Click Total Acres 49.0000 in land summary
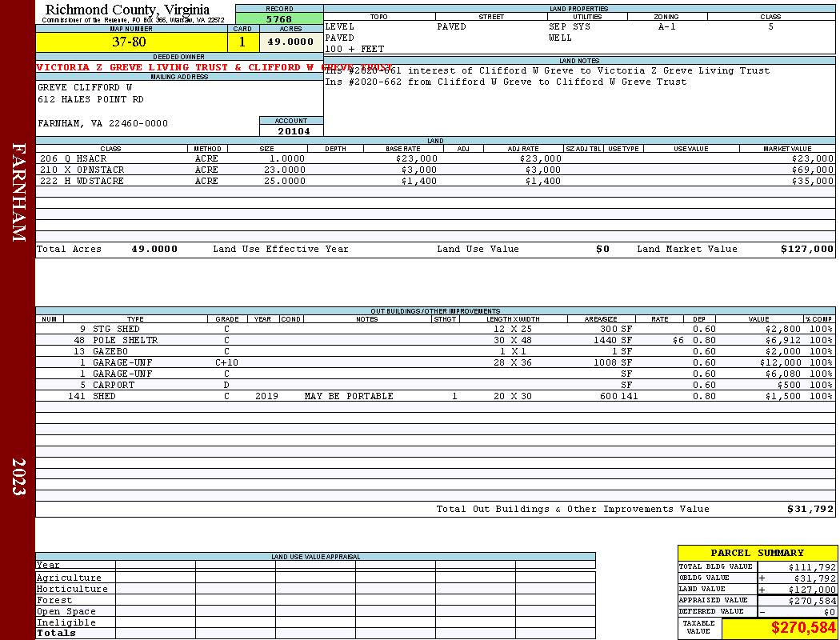The width and height of the screenshot is (840, 640). pyautogui.click(x=154, y=249)
